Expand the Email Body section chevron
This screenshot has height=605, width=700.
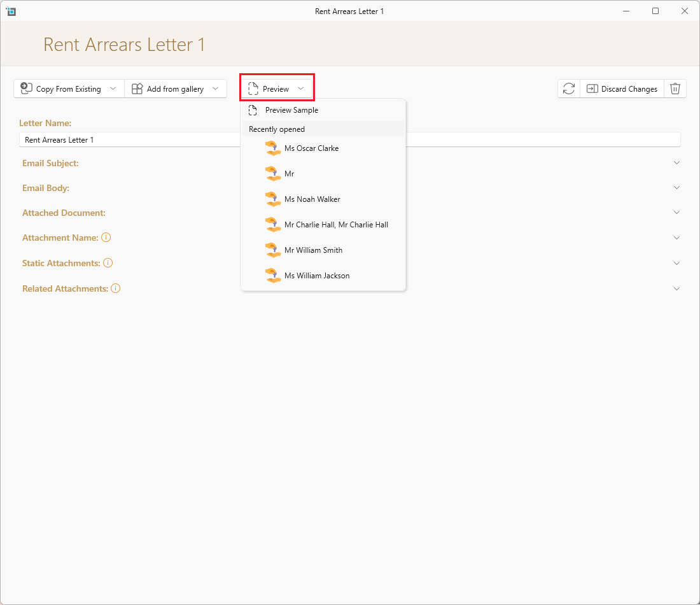676,188
